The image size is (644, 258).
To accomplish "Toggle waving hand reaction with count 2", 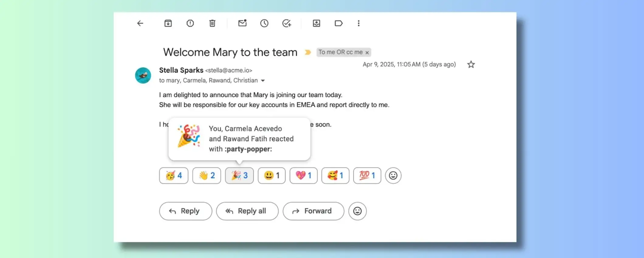I will click(207, 176).
